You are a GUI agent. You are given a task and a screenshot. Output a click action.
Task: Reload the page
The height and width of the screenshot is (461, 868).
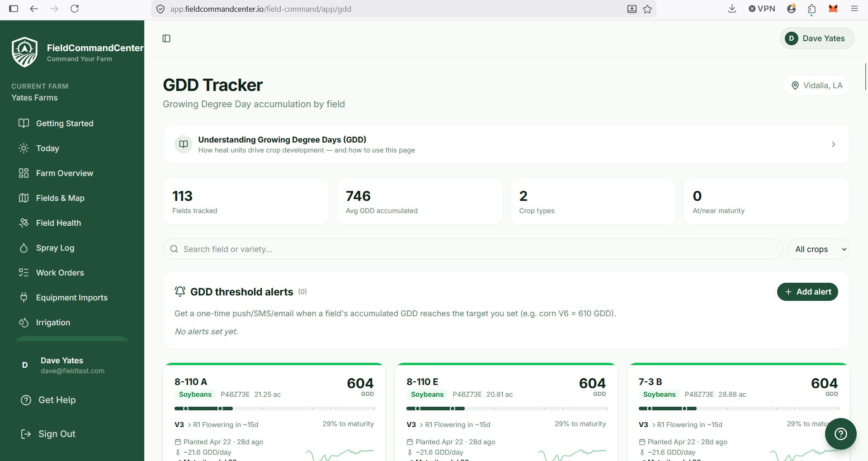75,9
